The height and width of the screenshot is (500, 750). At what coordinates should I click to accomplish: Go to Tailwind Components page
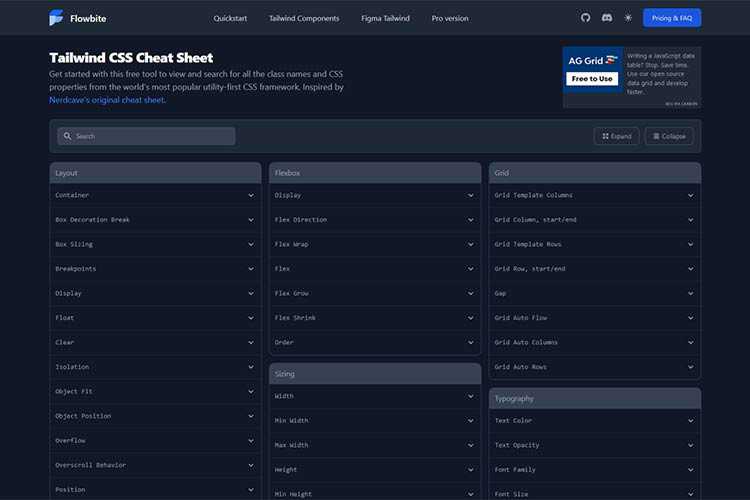click(x=304, y=18)
